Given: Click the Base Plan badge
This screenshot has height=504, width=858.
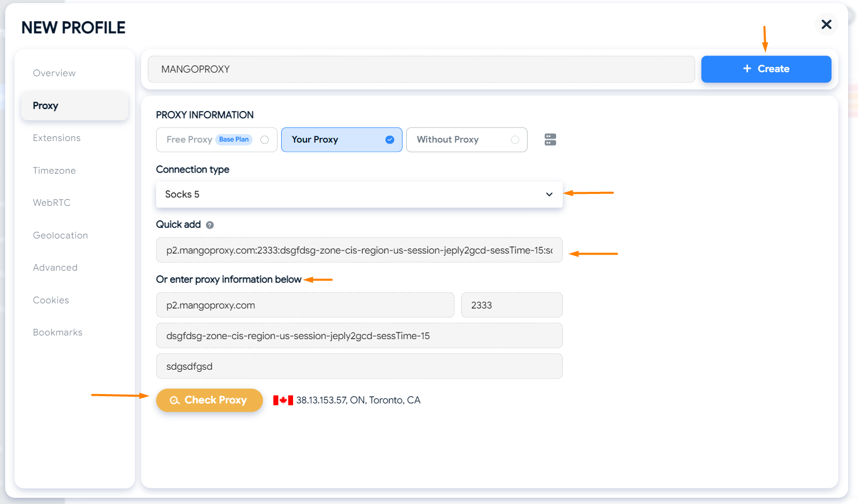Looking at the screenshot, I should 234,139.
